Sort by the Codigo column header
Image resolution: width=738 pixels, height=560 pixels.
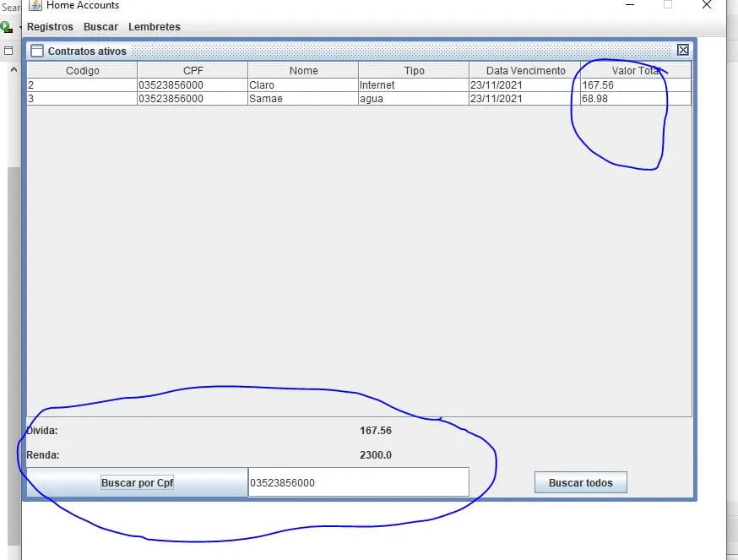point(83,71)
